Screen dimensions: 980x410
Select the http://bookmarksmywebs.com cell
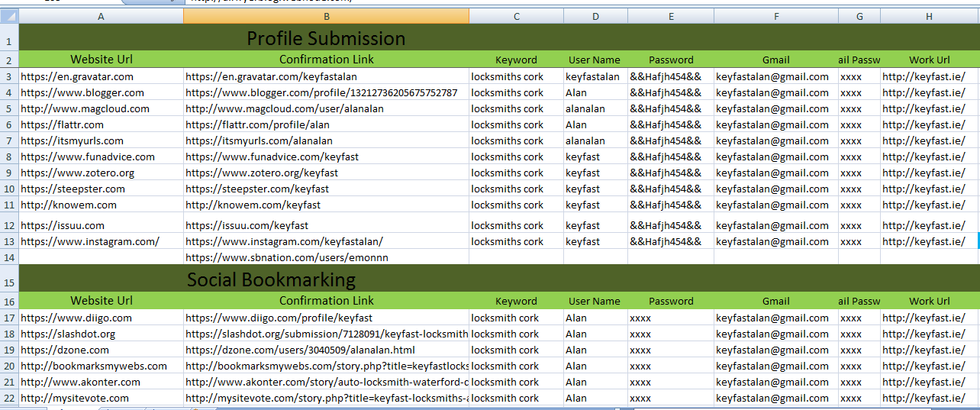coord(102,366)
